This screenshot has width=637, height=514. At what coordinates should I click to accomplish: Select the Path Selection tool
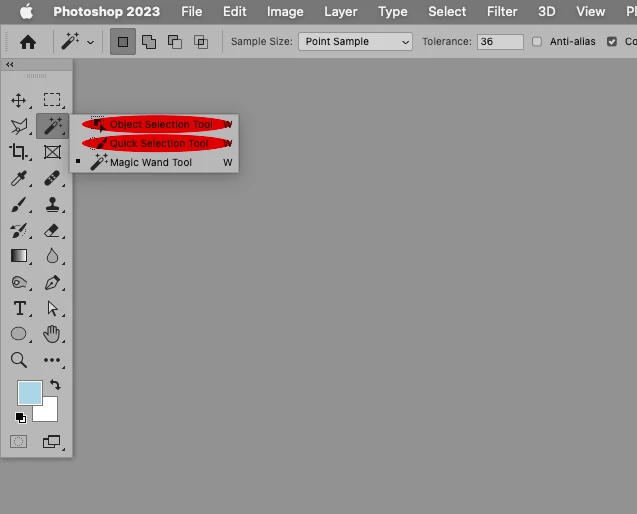[x=52, y=308]
